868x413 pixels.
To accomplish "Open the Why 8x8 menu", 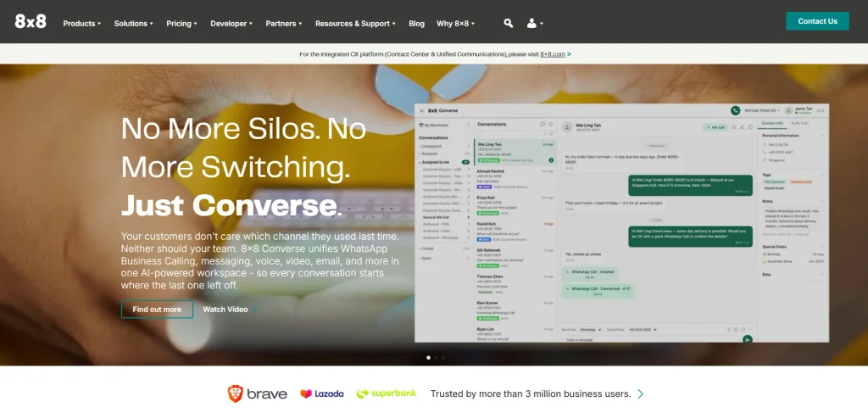I will pyautogui.click(x=455, y=23).
